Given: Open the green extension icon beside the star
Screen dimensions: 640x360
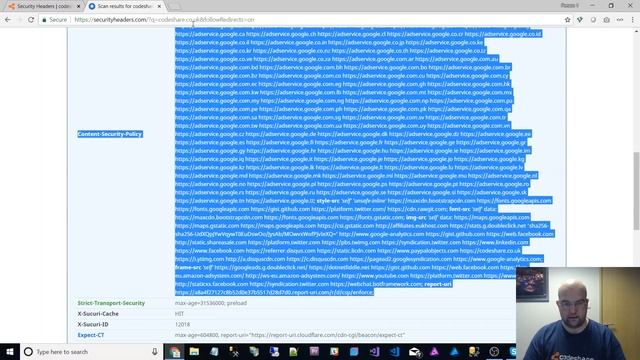Looking at the screenshot, I should click(x=580, y=20).
